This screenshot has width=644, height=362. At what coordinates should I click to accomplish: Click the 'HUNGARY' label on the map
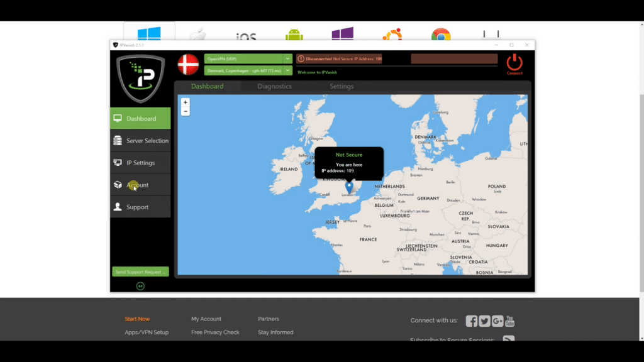pos(497,246)
